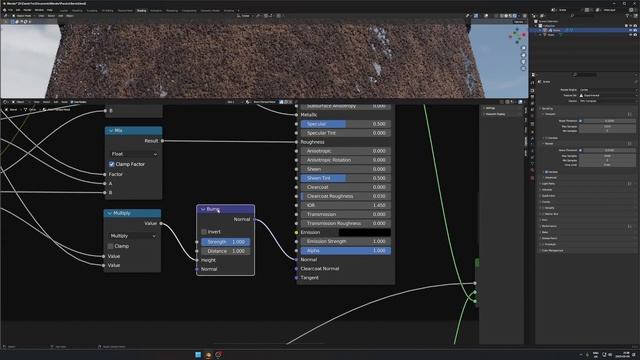Click the Clearcoat Roughness slider
Screen dimensions: 640x360
(346, 196)
